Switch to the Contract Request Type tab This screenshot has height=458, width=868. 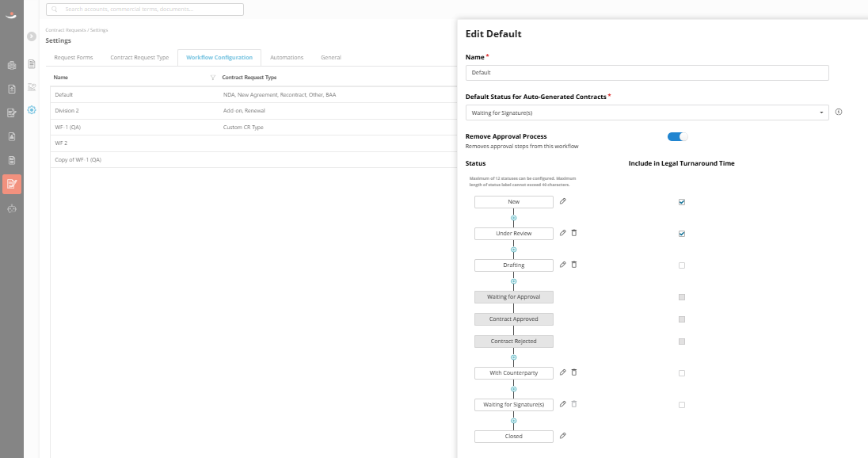pyautogui.click(x=139, y=58)
